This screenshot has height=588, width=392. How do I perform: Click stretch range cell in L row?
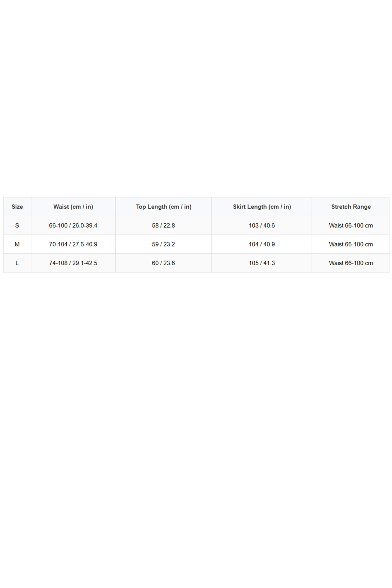pyautogui.click(x=351, y=263)
